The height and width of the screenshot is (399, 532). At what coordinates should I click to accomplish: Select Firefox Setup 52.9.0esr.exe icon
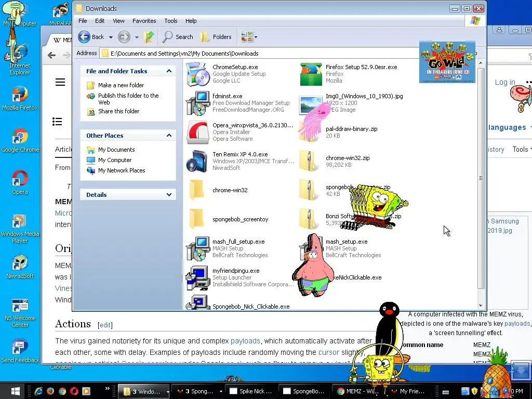(311, 74)
